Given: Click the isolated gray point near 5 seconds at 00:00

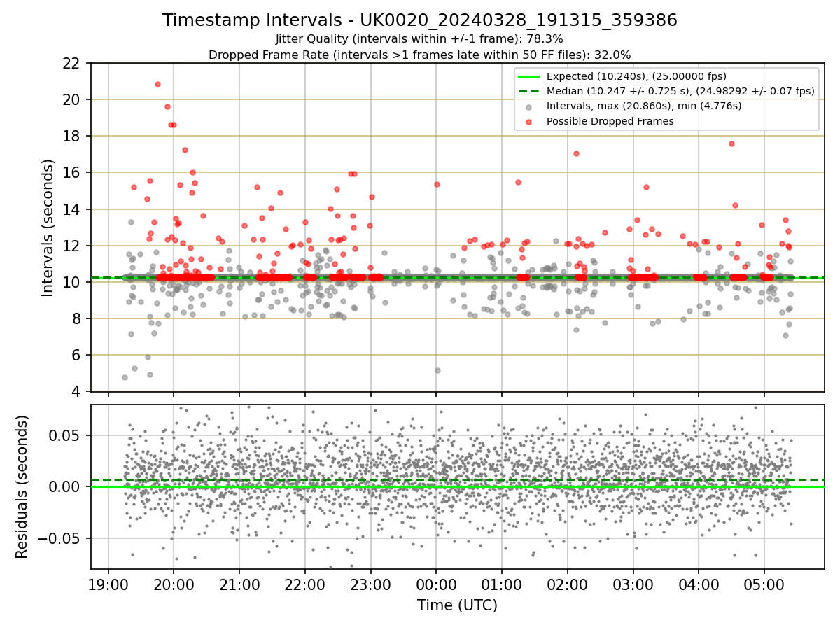Looking at the screenshot, I should coord(437,370).
